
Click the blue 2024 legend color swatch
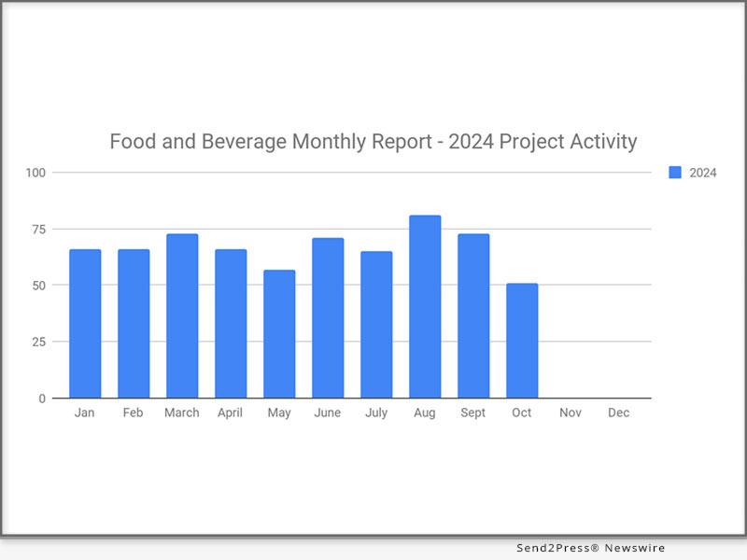click(675, 172)
